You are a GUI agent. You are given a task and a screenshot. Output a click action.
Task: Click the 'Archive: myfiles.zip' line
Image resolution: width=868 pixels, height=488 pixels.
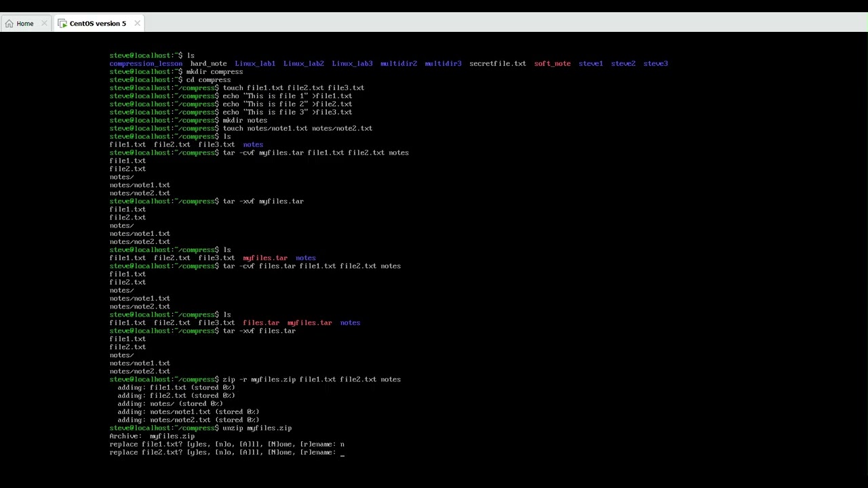[x=152, y=436]
